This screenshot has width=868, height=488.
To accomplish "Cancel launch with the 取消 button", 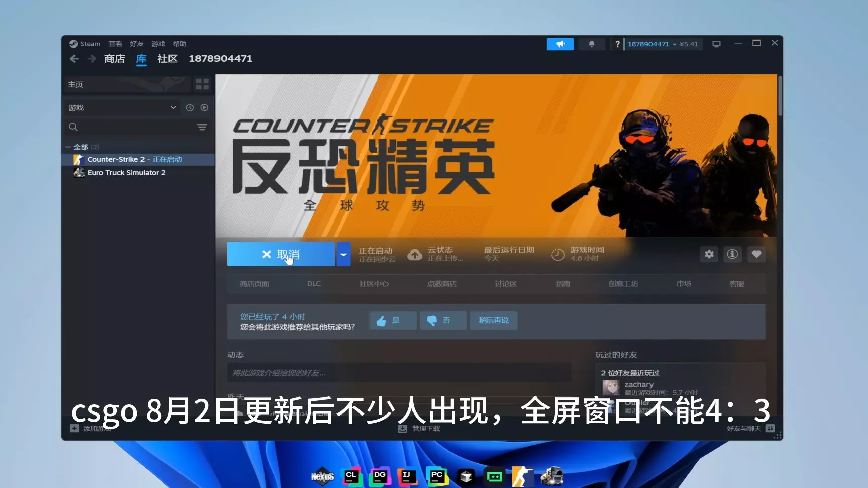I will pos(280,254).
